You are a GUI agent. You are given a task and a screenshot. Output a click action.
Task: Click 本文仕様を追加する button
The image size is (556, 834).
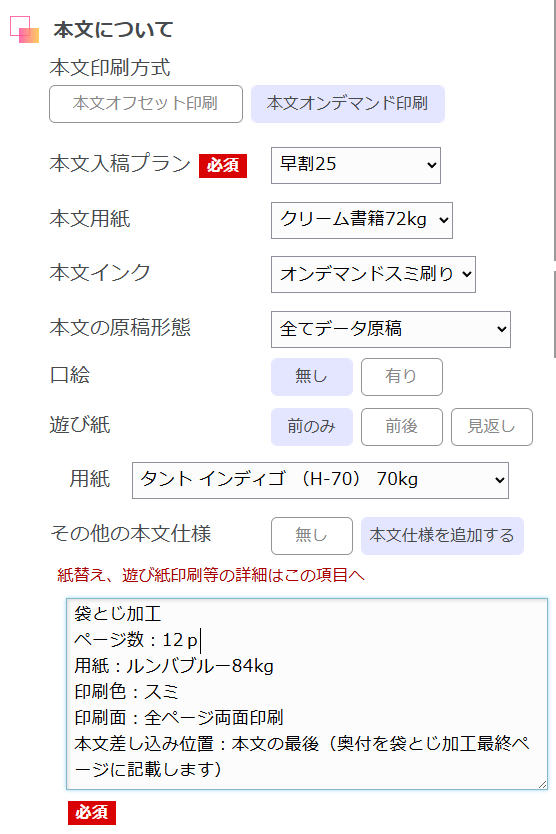click(442, 536)
